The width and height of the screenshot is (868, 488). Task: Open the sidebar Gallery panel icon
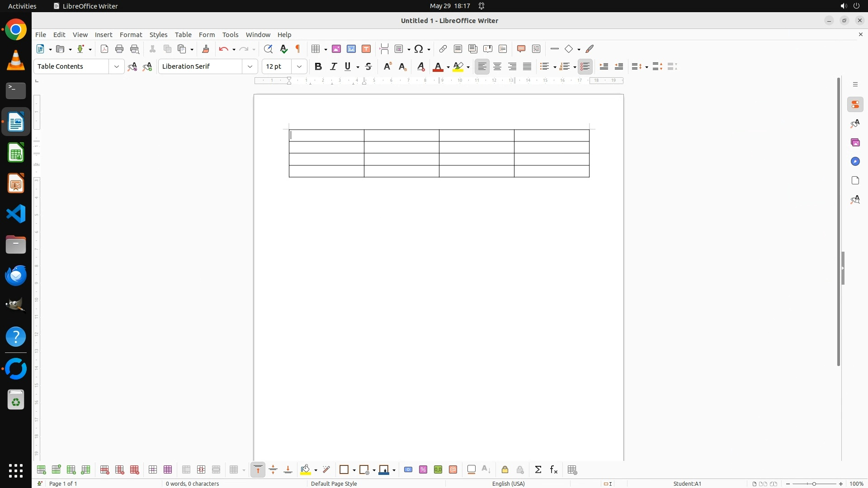click(x=855, y=143)
